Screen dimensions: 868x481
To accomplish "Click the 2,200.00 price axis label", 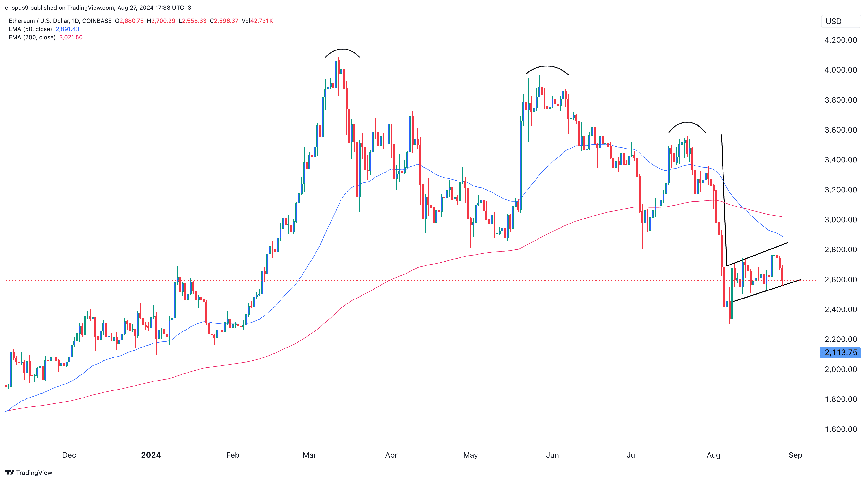I will click(841, 339).
